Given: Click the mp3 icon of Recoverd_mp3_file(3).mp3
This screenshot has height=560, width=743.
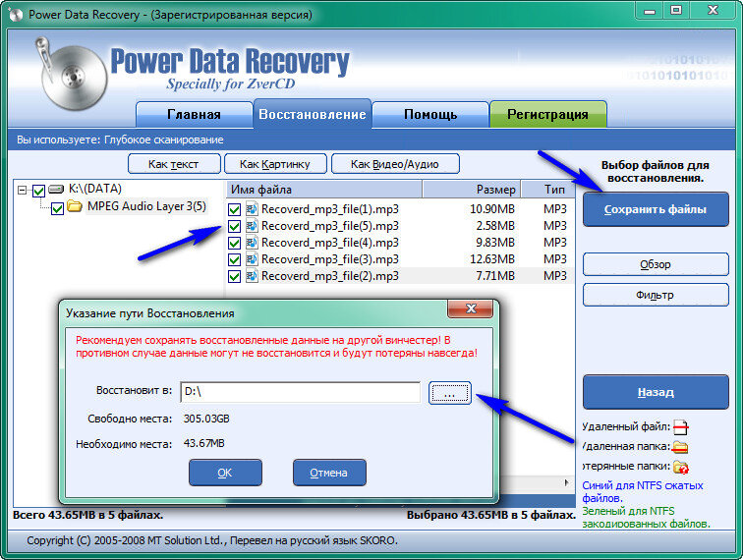Looking at the screenshot, I should (x=252, y=258).
